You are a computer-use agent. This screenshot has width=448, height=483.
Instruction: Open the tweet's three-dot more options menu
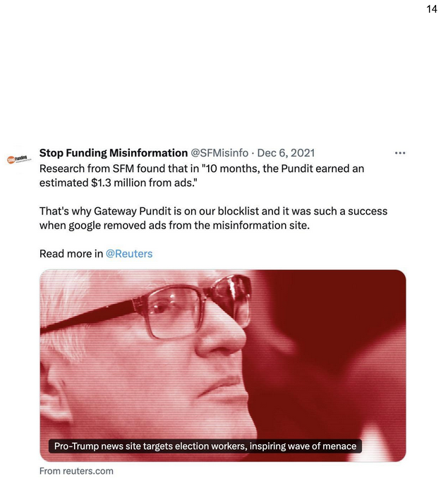point(399,153)
